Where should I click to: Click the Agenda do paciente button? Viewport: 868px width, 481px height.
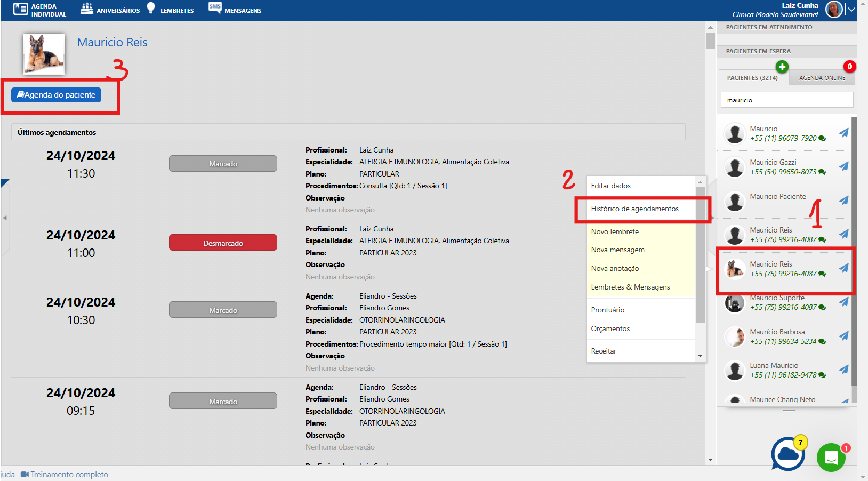coord(57,95)
